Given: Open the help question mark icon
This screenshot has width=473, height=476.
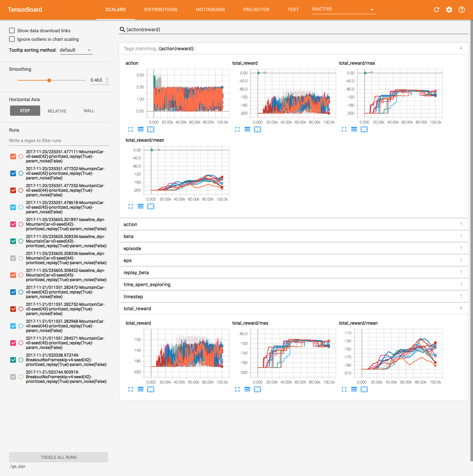Looking at the screenshot, I should pyautogui.click(x=461, y=10).
